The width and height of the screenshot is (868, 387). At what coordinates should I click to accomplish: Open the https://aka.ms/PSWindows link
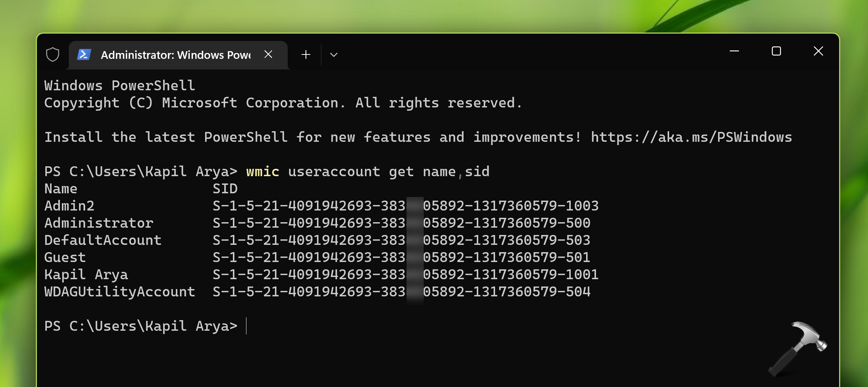(691, 137)
